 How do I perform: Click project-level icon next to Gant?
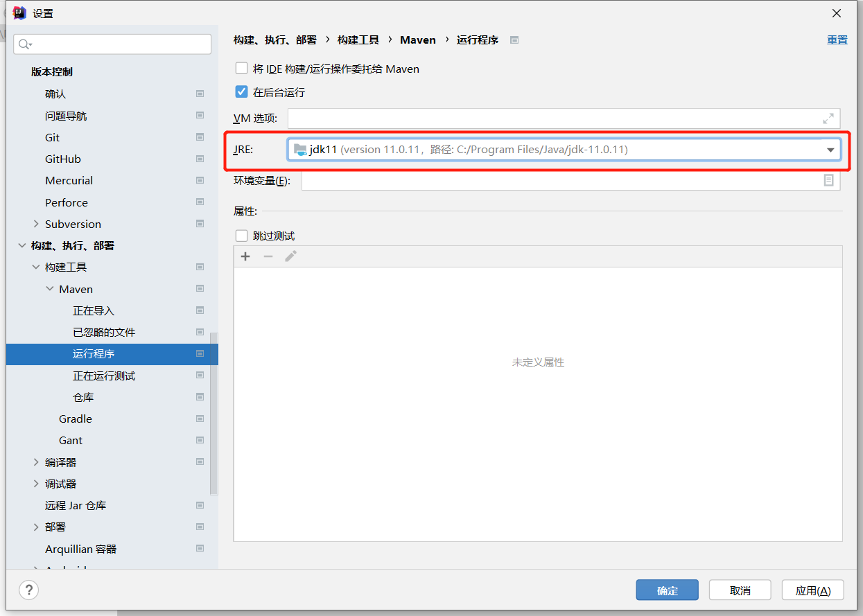coord(200,440)
